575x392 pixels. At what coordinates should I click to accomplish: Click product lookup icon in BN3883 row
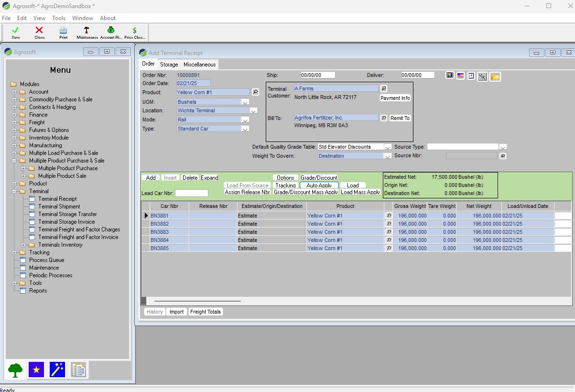389,232
